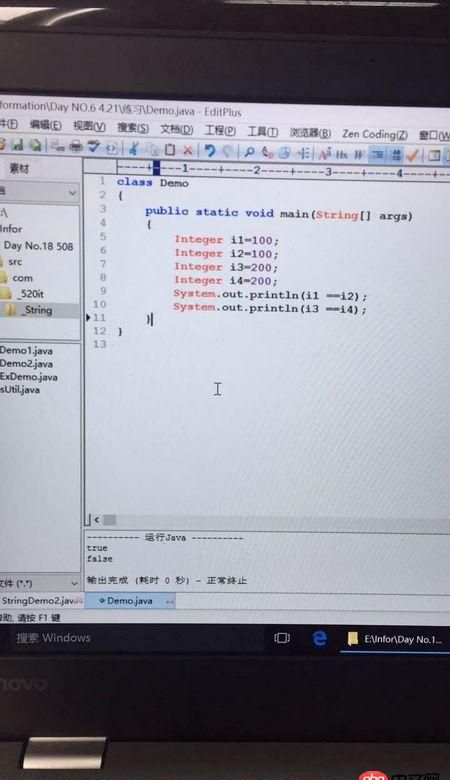Select the Day No.18 508 folder
The width and height of the screenshot is (450, 780).
tap(38, 246)
